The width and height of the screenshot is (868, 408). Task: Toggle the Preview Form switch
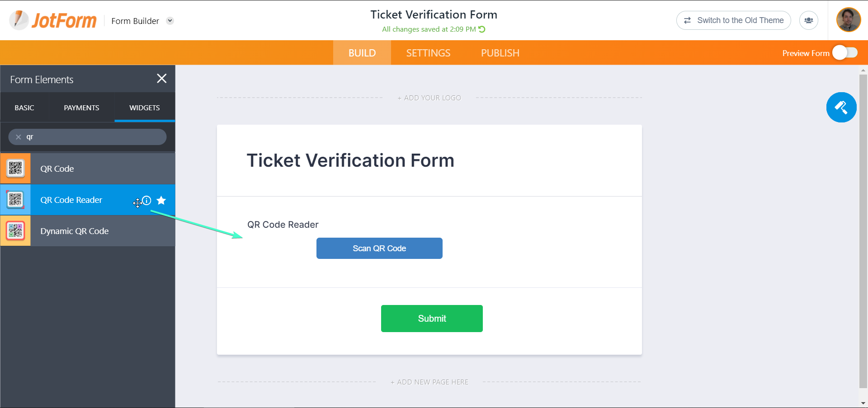click(845, 53)
